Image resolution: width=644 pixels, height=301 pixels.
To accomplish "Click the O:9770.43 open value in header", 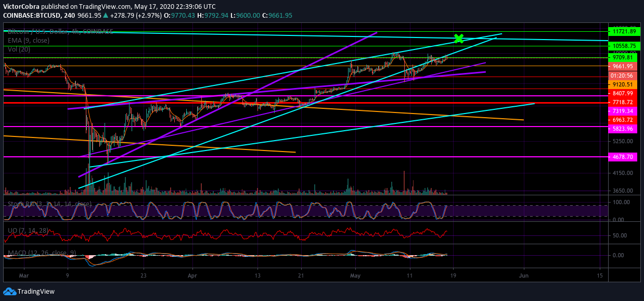I will [x=179, y=16].
